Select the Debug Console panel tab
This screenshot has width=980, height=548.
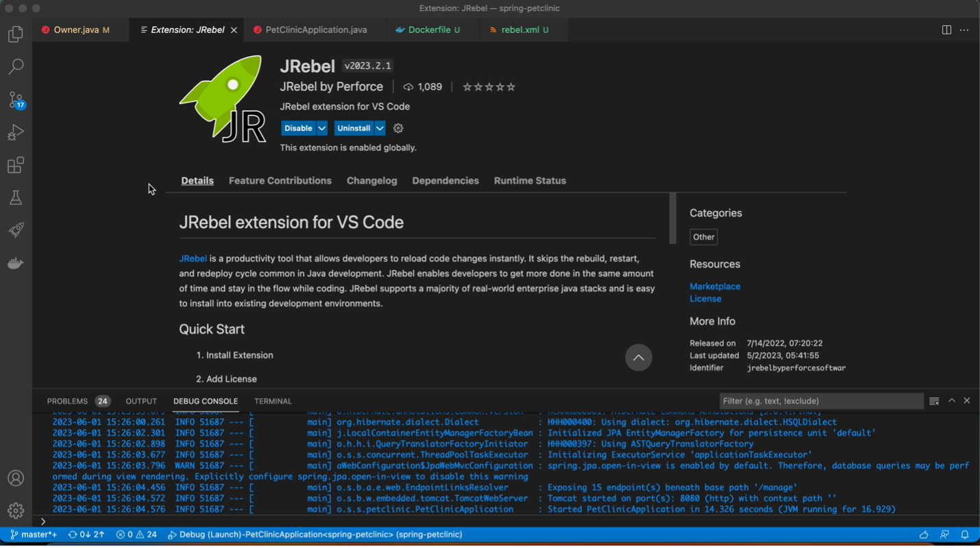[206, 401]
